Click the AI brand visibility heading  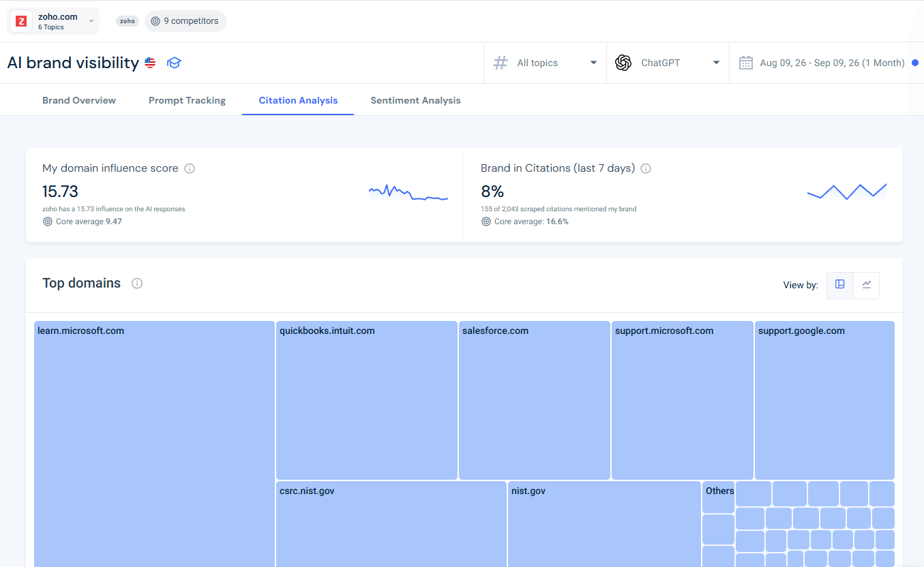(73, 63)
